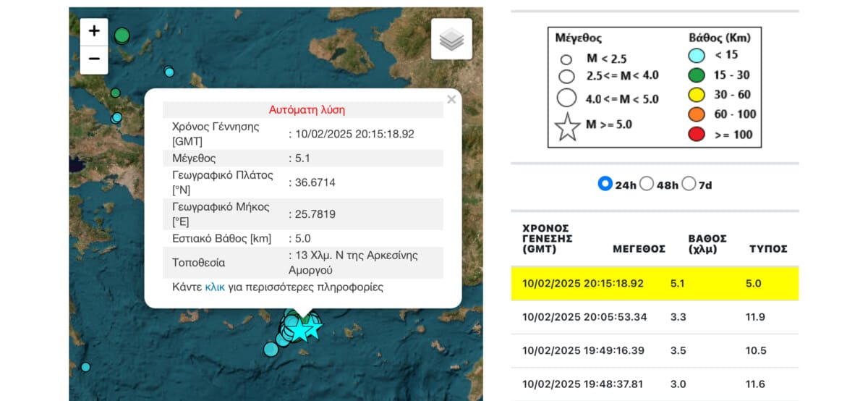
Task: Follow the κλικ link for more information
Action: pos(215,287)
